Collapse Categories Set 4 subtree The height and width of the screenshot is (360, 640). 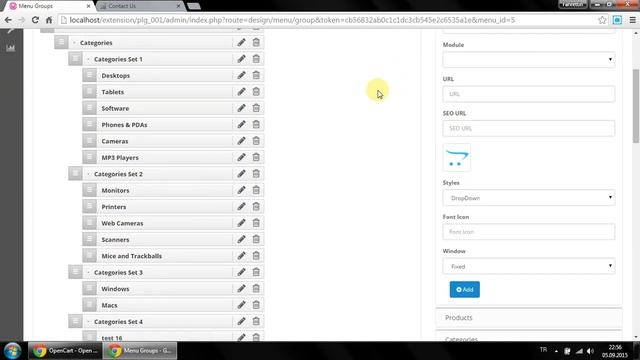click(88, 322)
